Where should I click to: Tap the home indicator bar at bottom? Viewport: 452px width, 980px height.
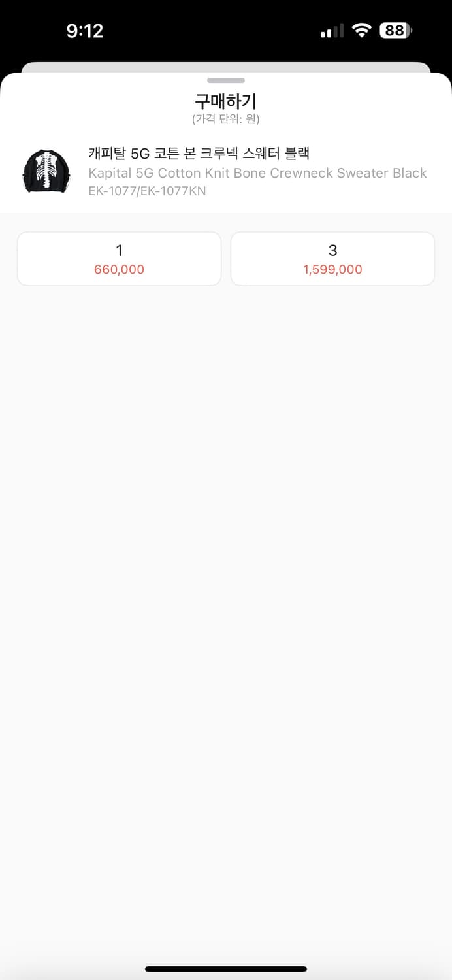226,968
